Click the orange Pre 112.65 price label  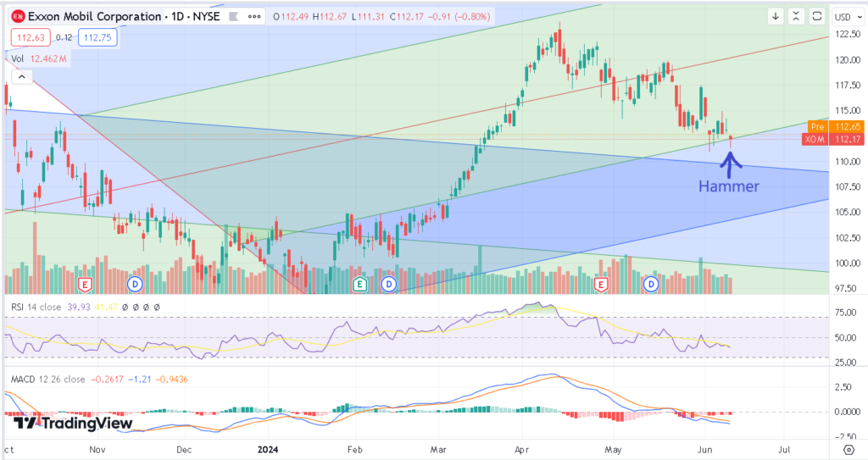836,127
